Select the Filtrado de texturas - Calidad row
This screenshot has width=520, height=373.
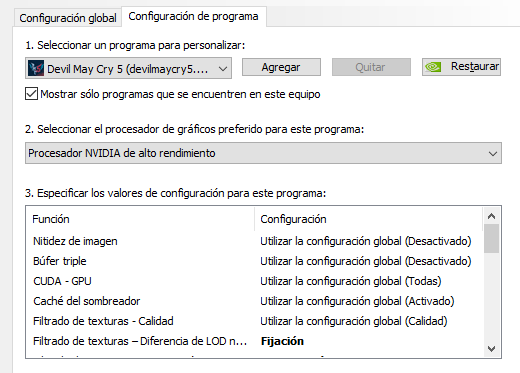[254, 321]
